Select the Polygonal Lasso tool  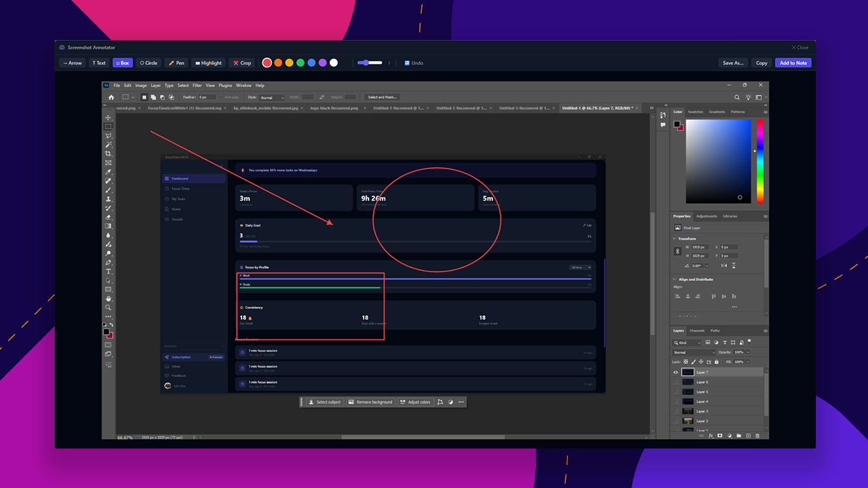(x=109, y=136)
